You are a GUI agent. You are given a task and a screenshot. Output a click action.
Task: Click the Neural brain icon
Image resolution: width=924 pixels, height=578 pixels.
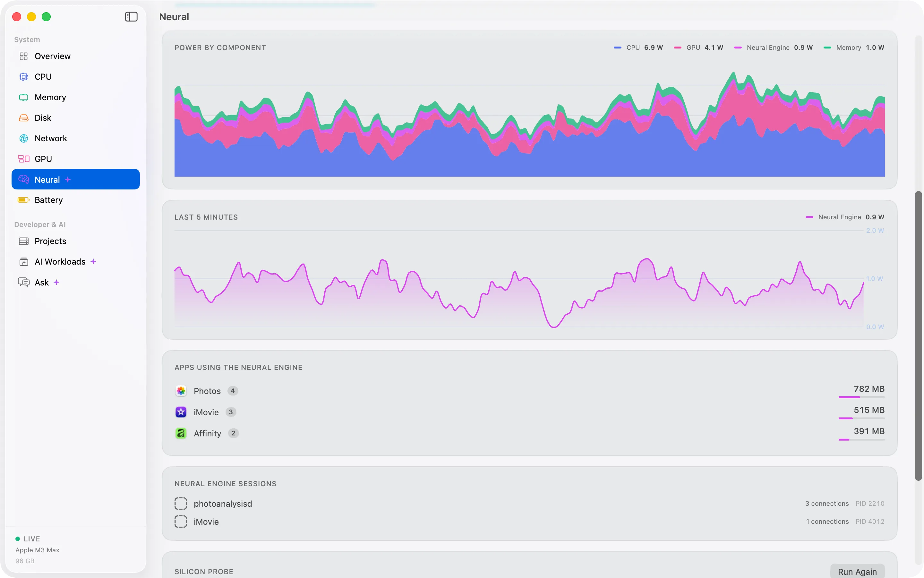[24, 179]
